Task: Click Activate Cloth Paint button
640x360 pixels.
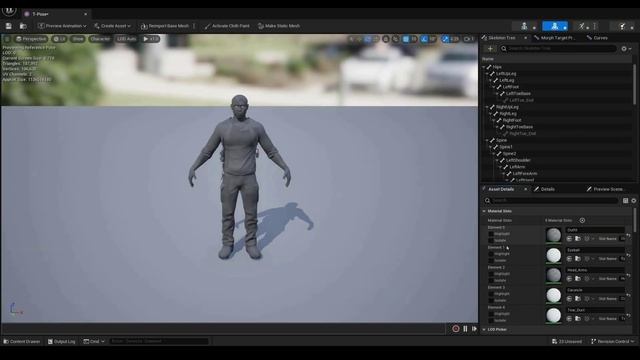Action: point(227,26)
